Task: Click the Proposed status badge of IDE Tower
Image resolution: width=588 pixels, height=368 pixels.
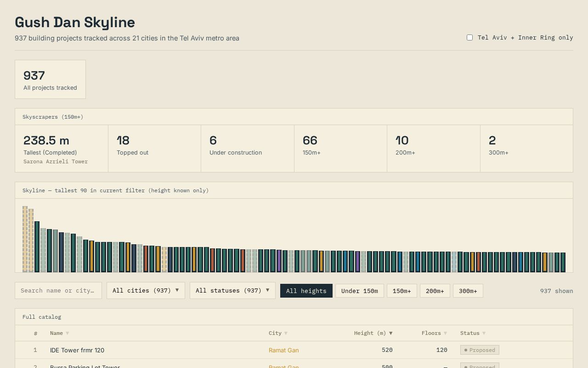Action: pyautogui.click(x=480, y=350)
